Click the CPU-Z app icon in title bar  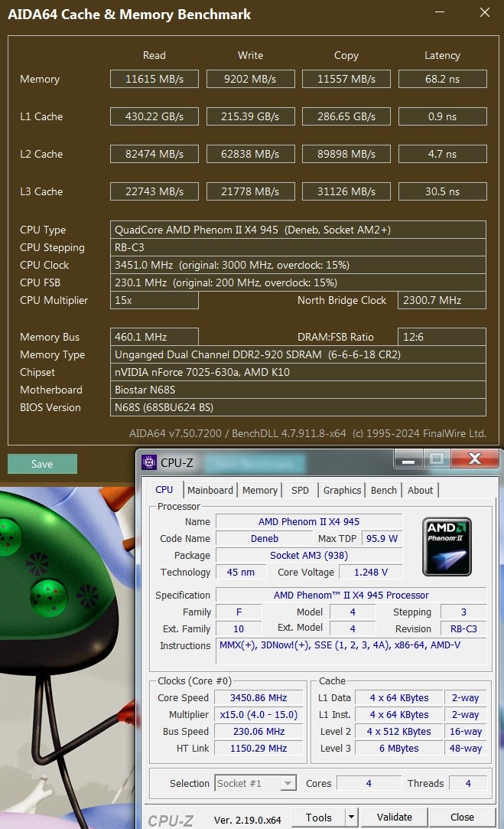149,462
